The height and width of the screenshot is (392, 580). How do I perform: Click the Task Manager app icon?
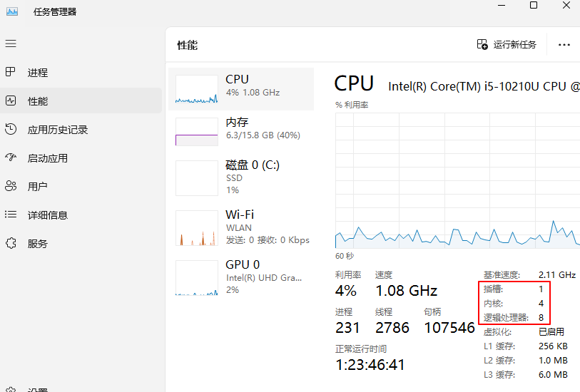click(12, 11)
